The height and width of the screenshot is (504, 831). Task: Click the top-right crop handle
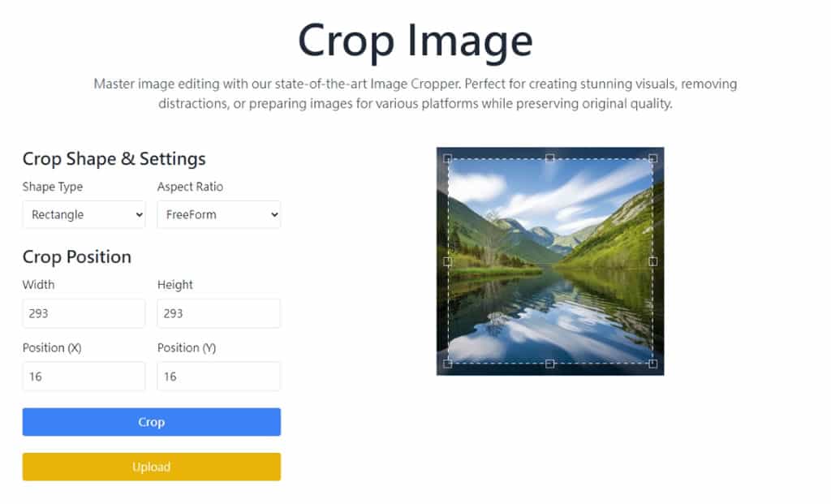point(653,159)
